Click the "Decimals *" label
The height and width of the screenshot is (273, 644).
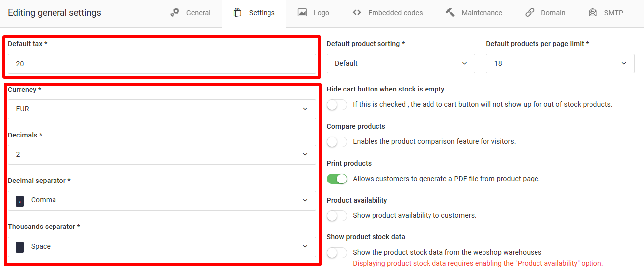[x=25, y=135]
